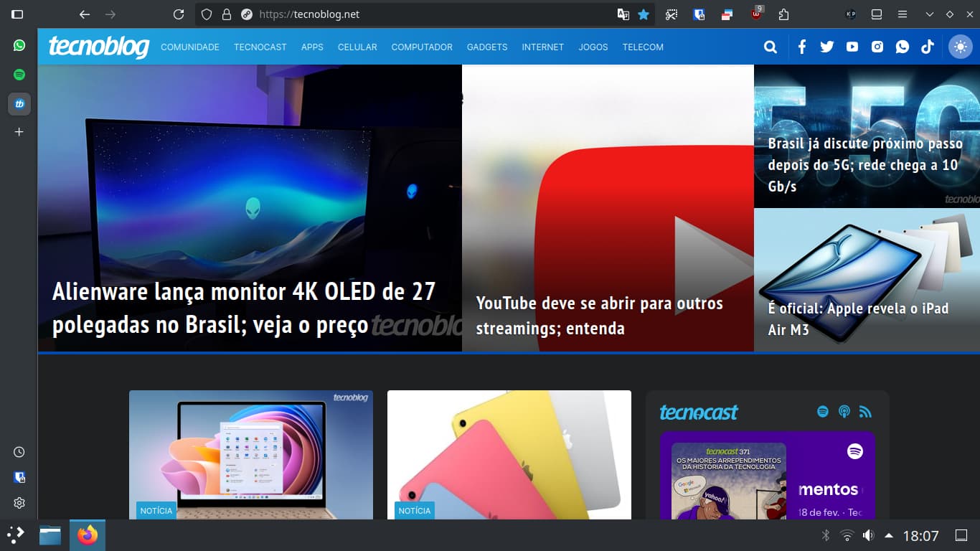Open Bitwarden from the lower sidebar
This screenshot has width=980, height=551.
click(x=19, y=477)
